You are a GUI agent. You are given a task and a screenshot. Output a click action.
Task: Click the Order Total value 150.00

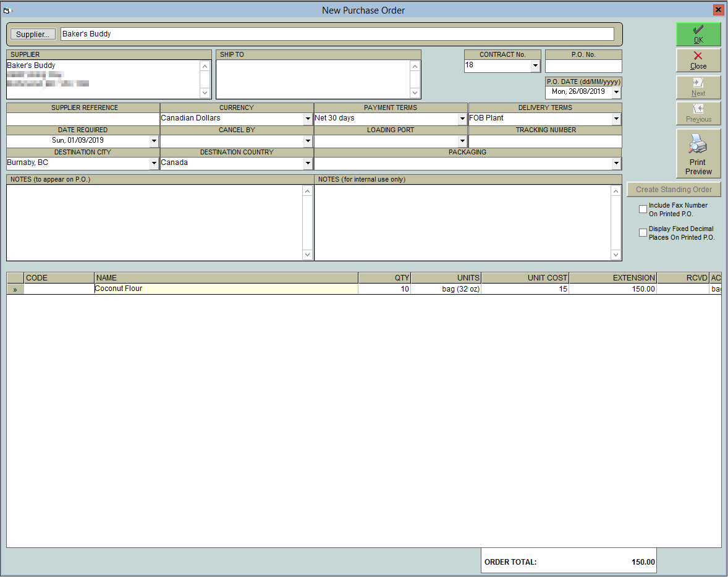pos(643,562)
